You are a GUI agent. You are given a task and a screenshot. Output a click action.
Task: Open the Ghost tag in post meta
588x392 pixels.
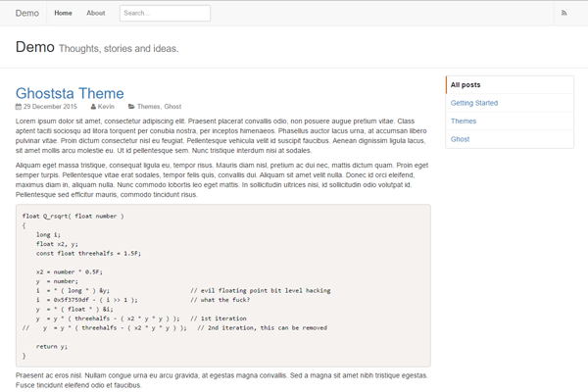[172, 107]
